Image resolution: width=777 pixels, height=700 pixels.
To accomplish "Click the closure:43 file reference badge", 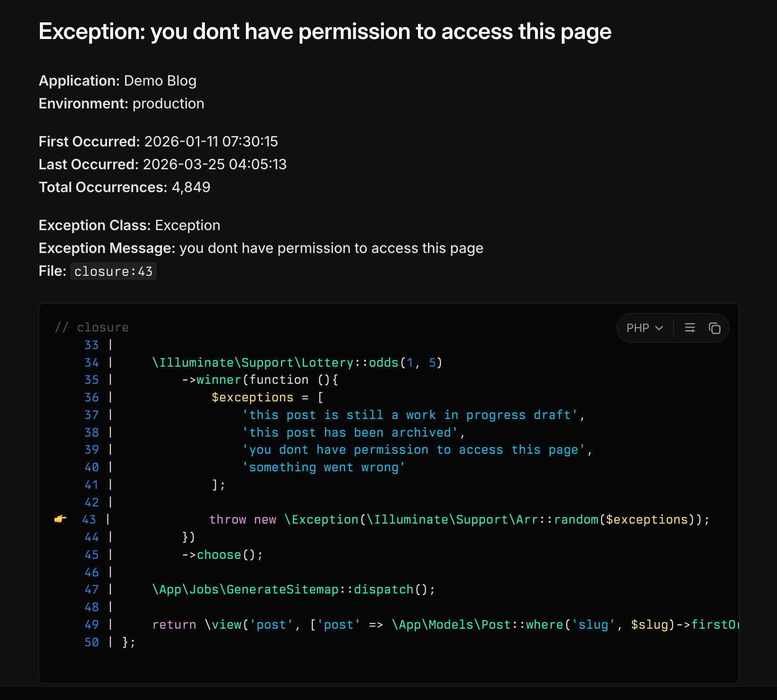I will tap(113, 272).
